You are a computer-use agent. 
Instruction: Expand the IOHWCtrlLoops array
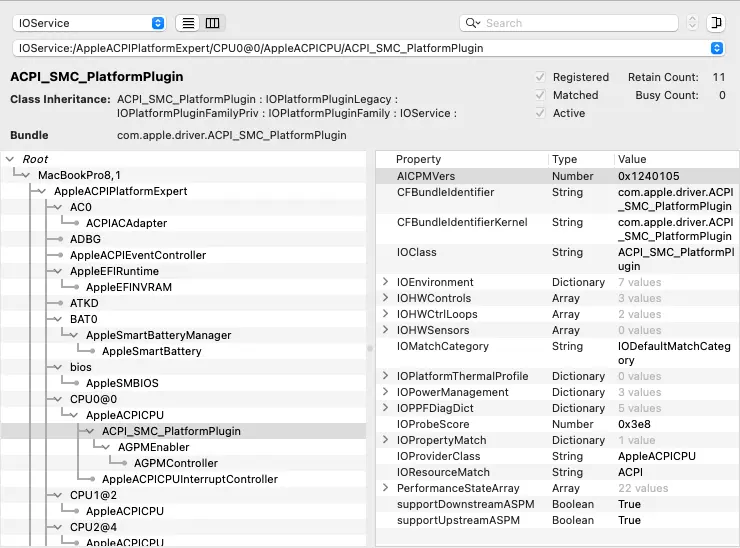click(386, 314)
